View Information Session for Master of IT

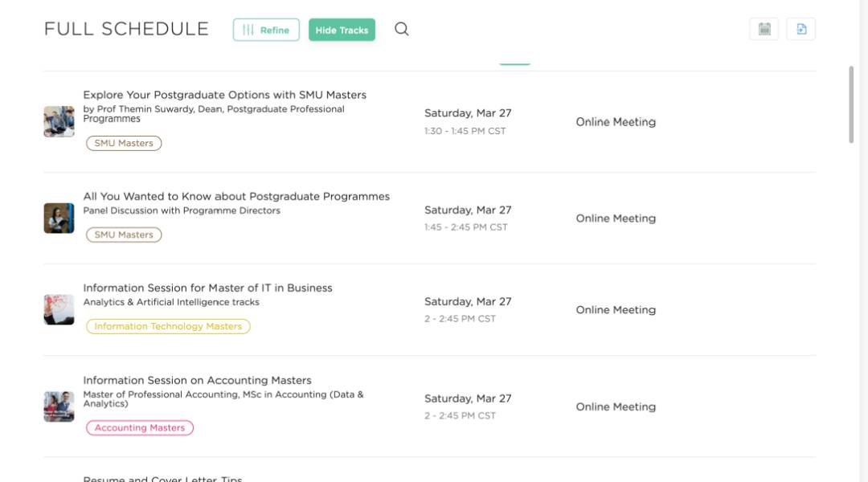click(207, 288)
